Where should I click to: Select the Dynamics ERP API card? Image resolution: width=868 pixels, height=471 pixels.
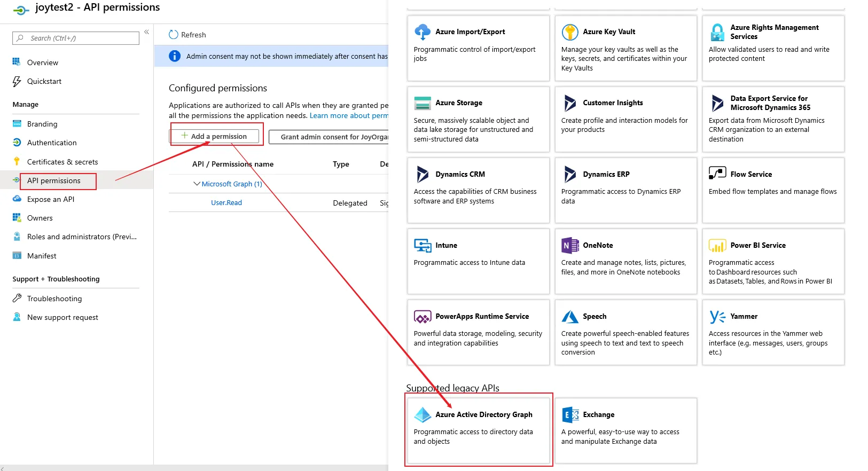point(626,190)
